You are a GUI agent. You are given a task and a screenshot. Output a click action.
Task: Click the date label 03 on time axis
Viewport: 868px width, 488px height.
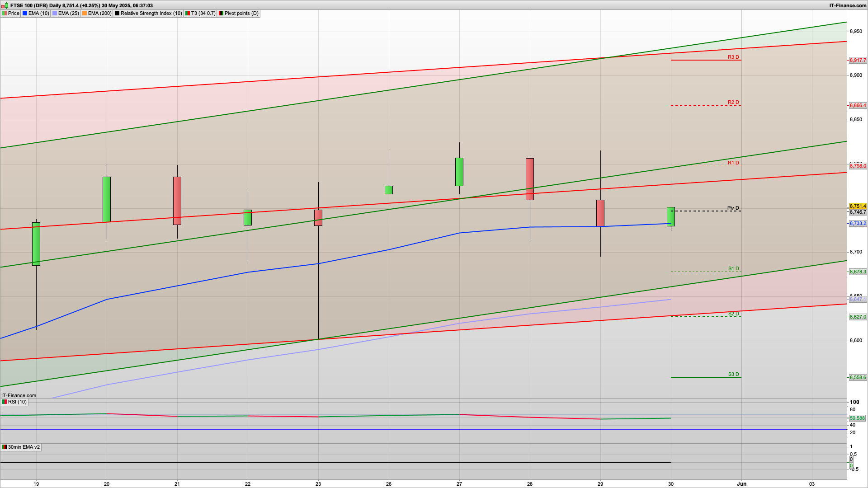(812, 483)
